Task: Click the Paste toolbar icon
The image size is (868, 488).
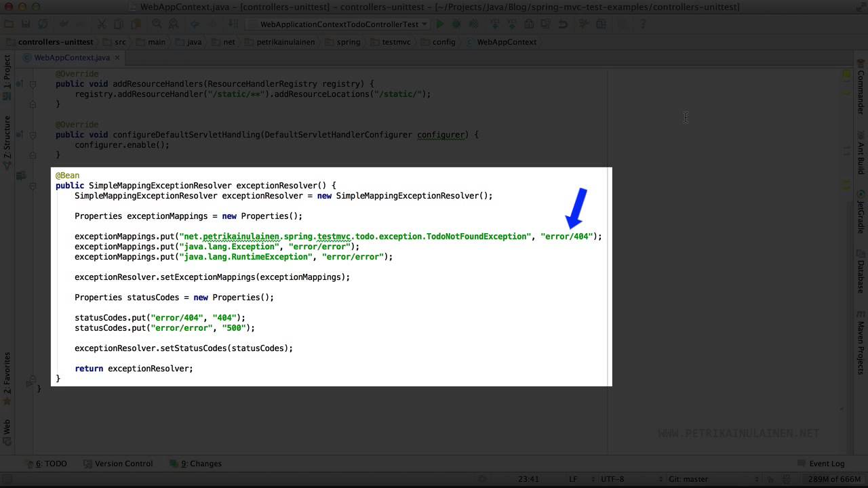Action: (136, 24)
